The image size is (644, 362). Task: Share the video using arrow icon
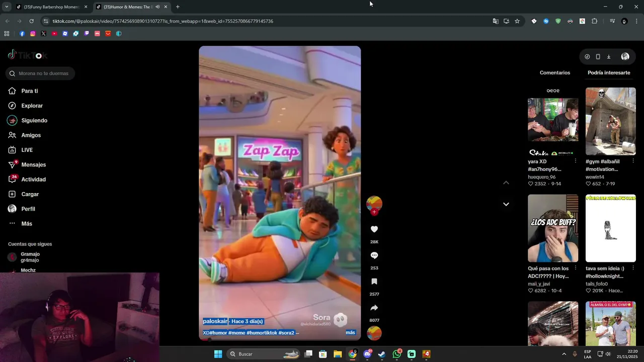point(374,308)
